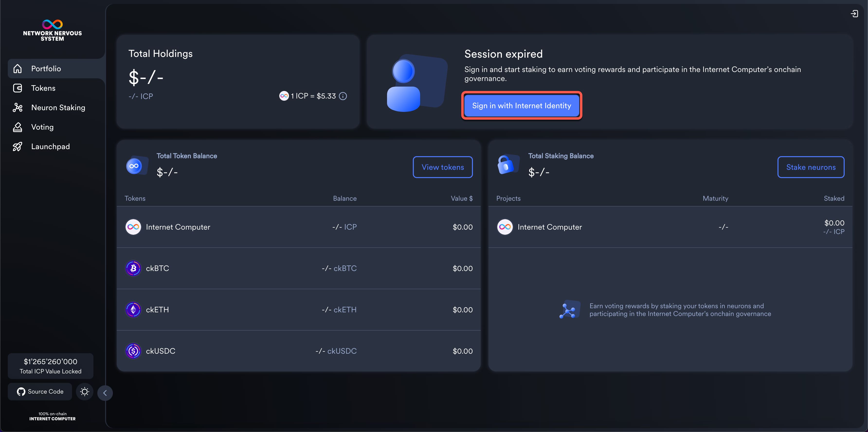Navigate to the Voting section

pos(43,127)
